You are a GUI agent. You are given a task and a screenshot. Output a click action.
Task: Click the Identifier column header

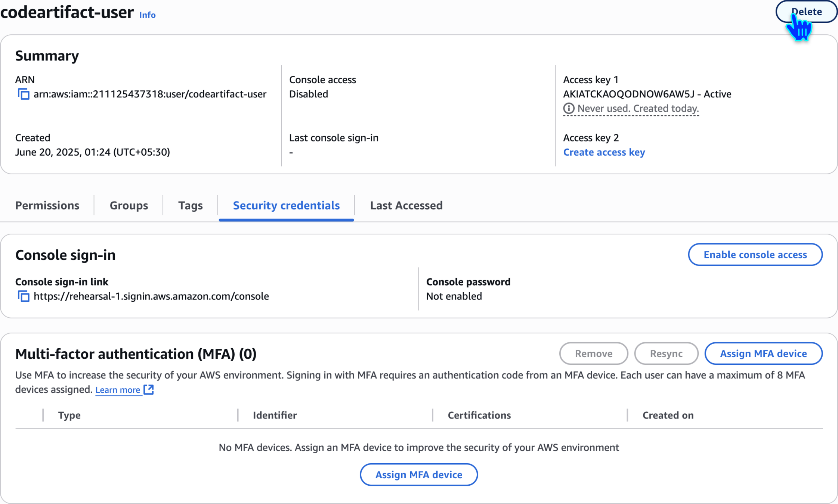275,415
